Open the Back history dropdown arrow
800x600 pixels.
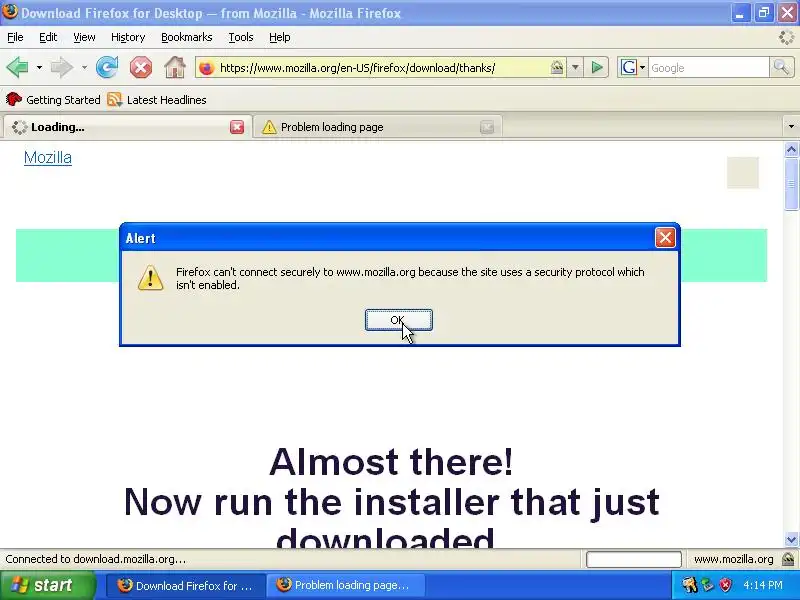[39, 67]
